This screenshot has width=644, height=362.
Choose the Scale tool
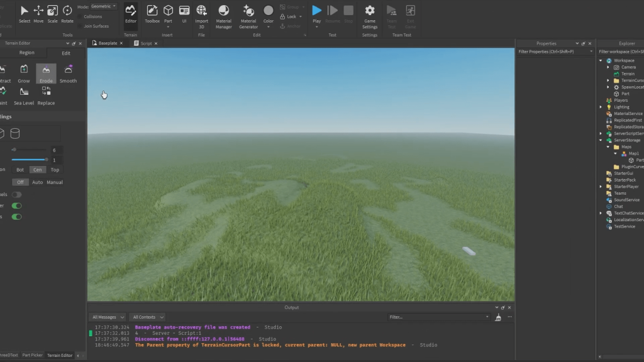[x=53, y=14]
